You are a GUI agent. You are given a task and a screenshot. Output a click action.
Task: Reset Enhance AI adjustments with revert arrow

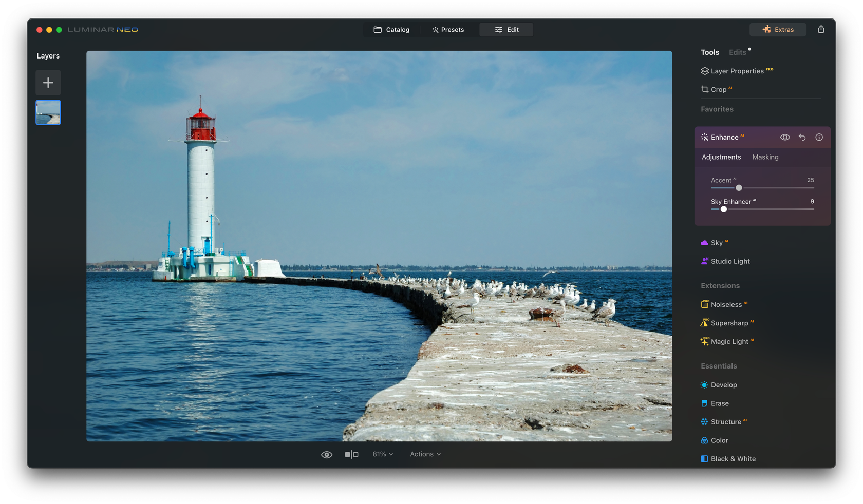point(802,137)
